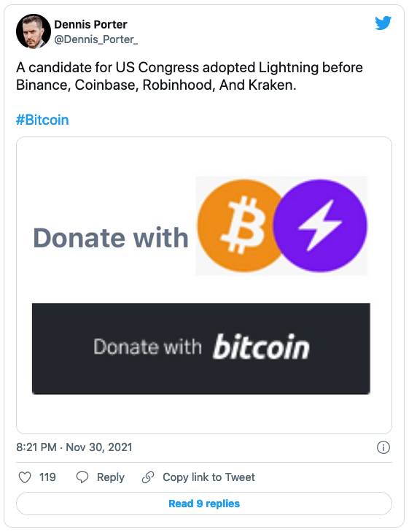The width and height of the screenshot is (409, 532).
Task: Open the #Bitcoin hashtag link
Action: coord(42,120)
